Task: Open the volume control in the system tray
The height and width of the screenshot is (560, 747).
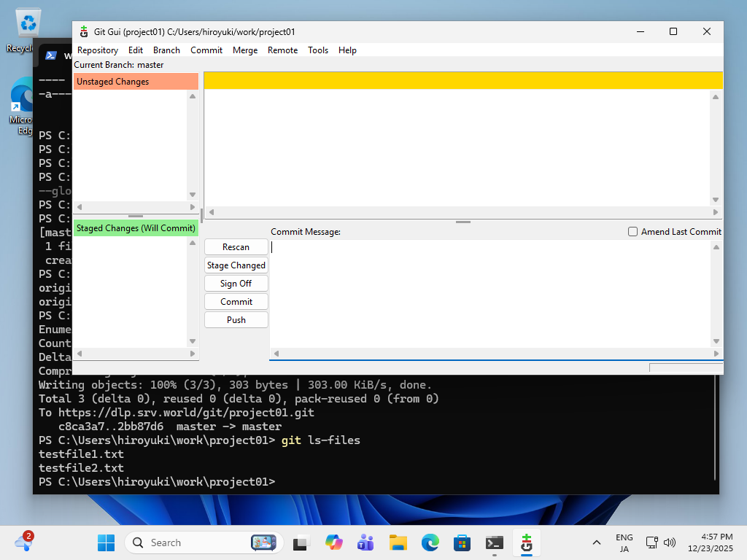Action: coord(669,542)
